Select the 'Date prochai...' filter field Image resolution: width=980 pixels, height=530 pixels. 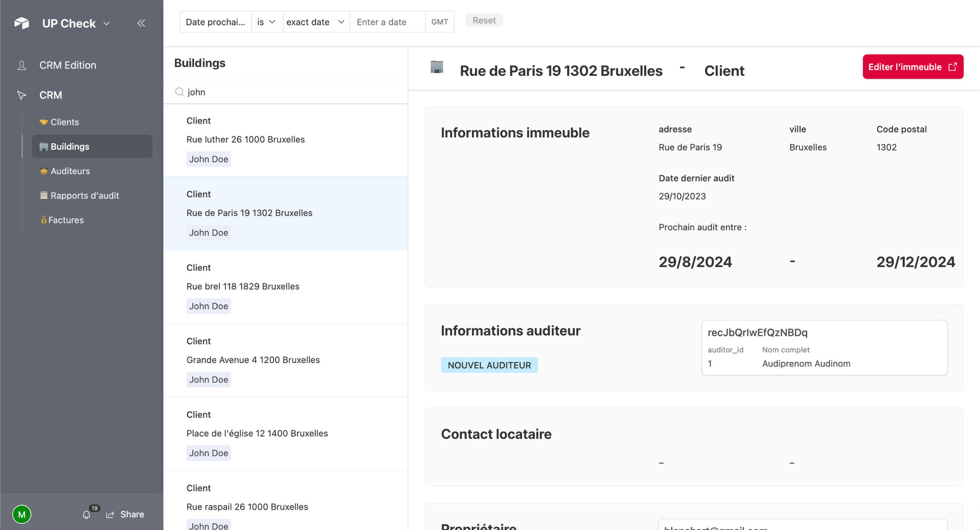pyautogui.click(x=216, y=22)
